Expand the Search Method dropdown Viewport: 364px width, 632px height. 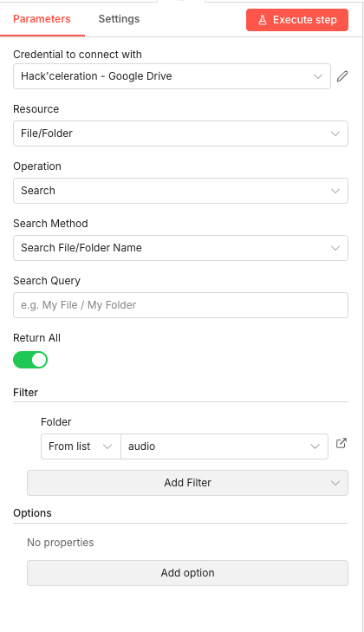pyautogui.click(x=180, y=248)
